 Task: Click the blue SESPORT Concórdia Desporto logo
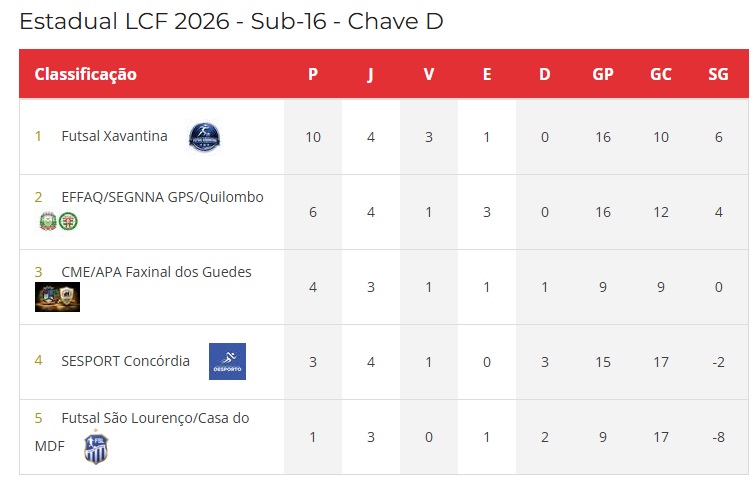pyautogui.click(x=227, y=361)
